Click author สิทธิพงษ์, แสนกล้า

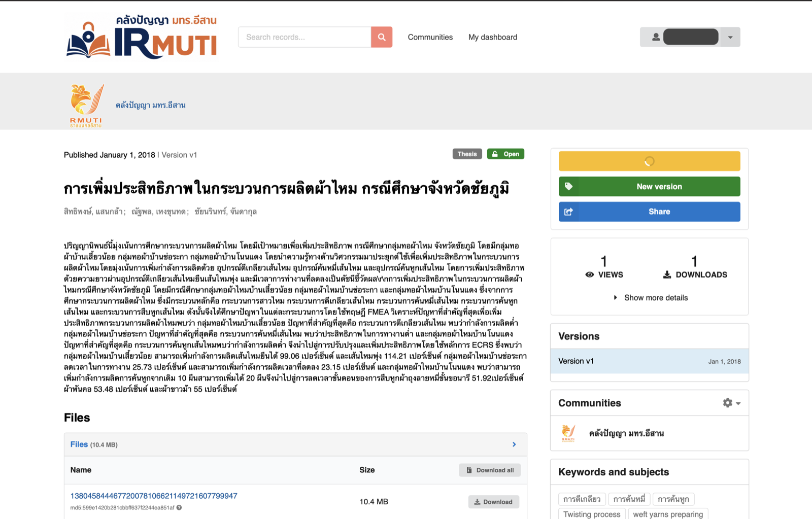[x=94, y=212]
